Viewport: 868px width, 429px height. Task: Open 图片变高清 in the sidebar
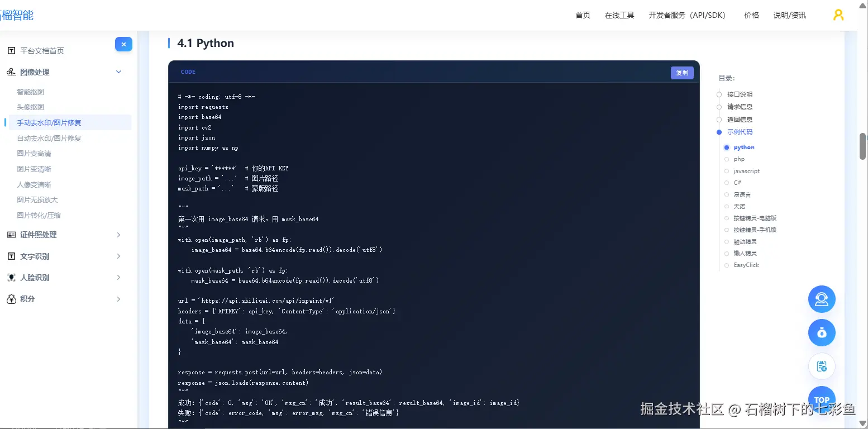34,154
